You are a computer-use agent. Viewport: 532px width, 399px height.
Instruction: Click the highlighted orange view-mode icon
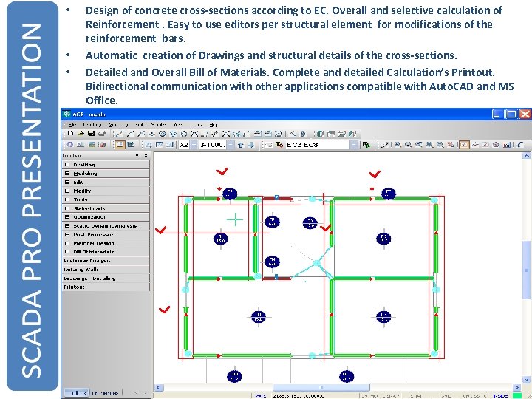[x=120, y=145]
